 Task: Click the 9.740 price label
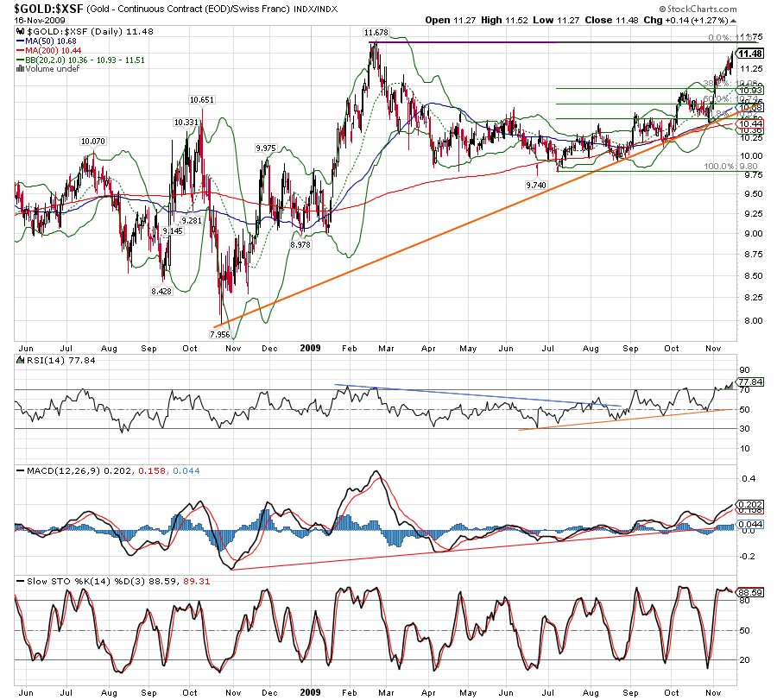click(536, 186)
